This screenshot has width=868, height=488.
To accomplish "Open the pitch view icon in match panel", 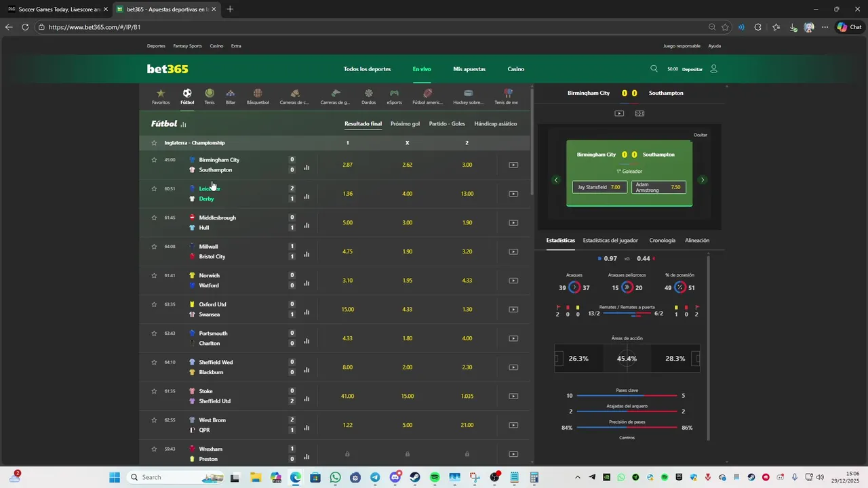I will click(639, 113).
